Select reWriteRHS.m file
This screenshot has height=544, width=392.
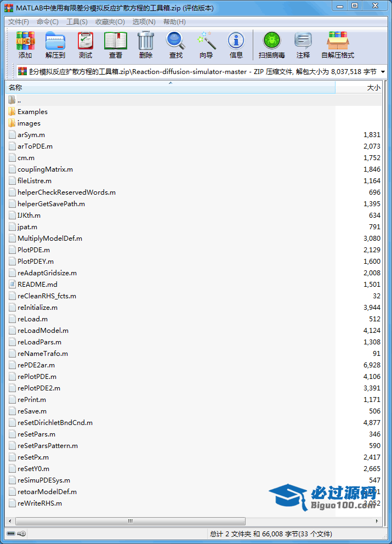(x=39, y=503)
